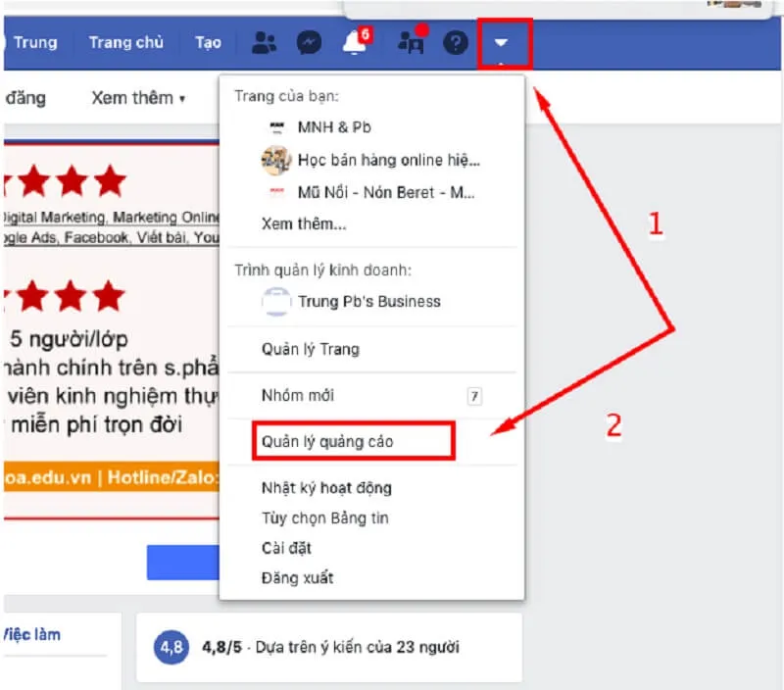
Task: Open the Messenger icon
Action: coord(309,42)
